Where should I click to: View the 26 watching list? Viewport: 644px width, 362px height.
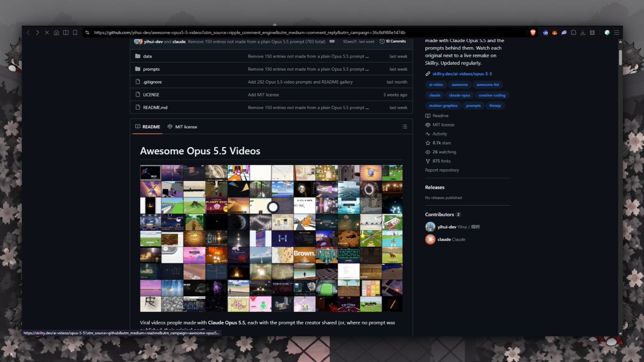click(x=441, y=152)
